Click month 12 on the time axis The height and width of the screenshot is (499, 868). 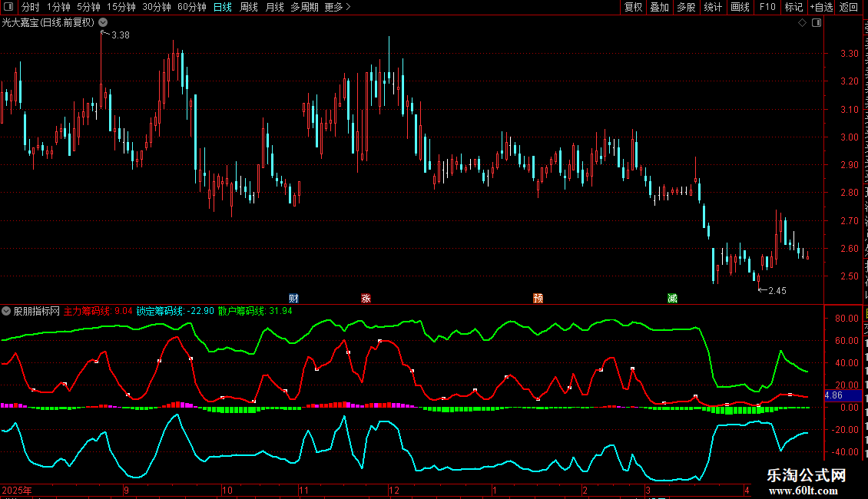point(394,490)
